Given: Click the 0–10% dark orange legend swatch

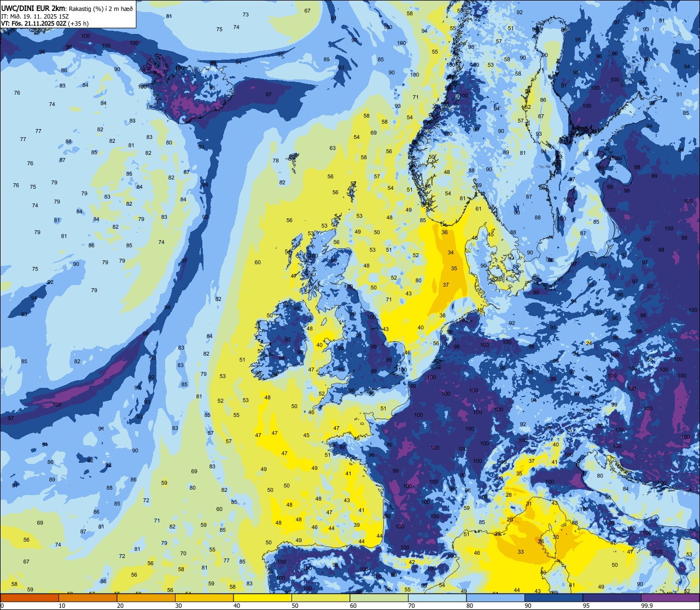Looking at the screenshot, I should tap(30, 598).
